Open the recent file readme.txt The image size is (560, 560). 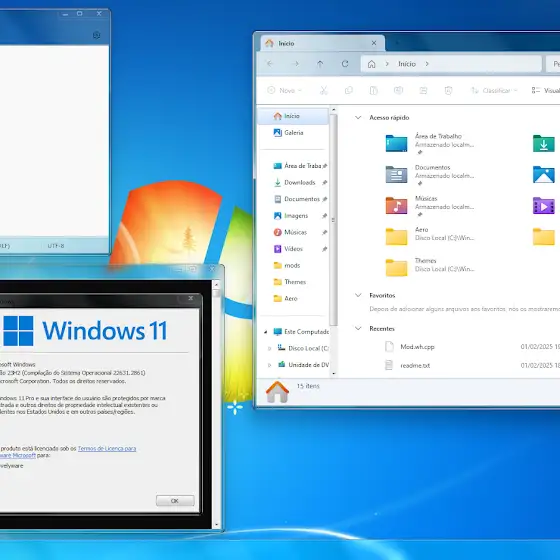(x=415, y=365)
